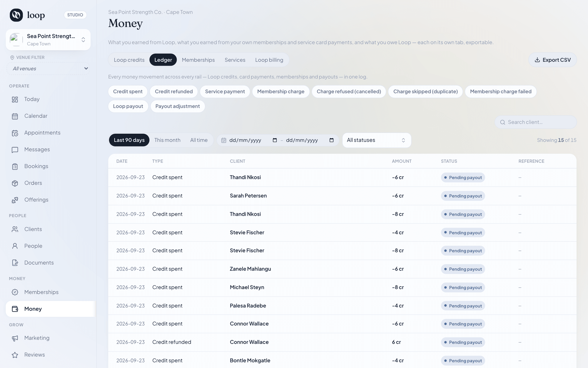The width and height of the screenshot is (588, 368).
Task: Select the All time range
Action: [199, 140]
